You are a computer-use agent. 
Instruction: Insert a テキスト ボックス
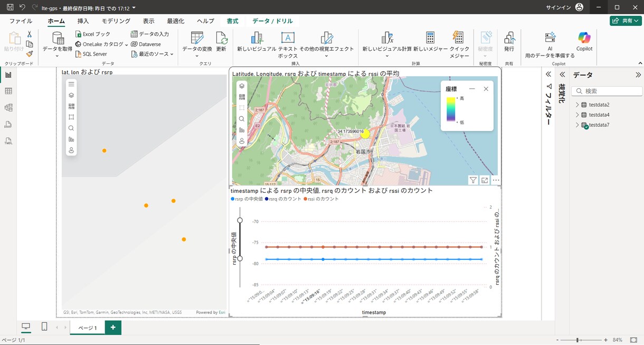(x=288, y=44)
